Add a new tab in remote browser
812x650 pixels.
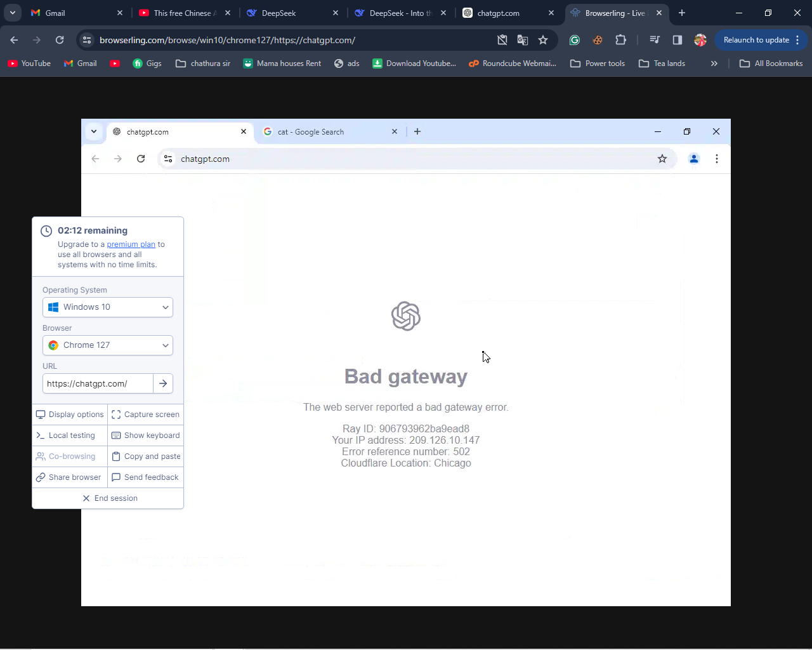point(417,131)
